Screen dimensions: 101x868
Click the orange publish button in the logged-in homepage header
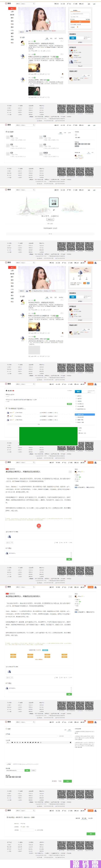coord(91,263)
